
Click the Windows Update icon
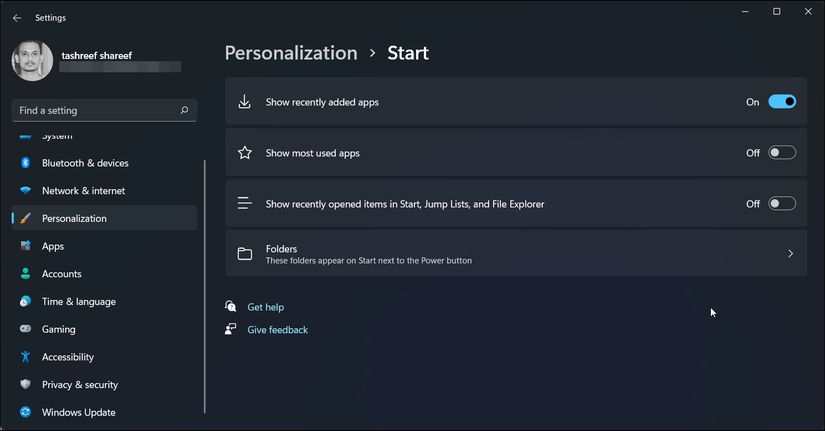click(25, 412)
